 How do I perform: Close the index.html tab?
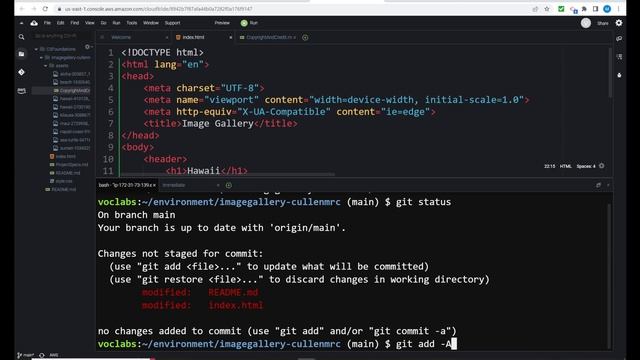point(231,38)
